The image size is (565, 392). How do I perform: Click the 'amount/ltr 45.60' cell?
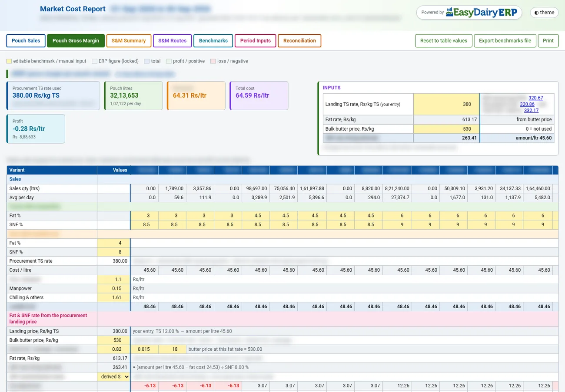[x=517, y=138]
